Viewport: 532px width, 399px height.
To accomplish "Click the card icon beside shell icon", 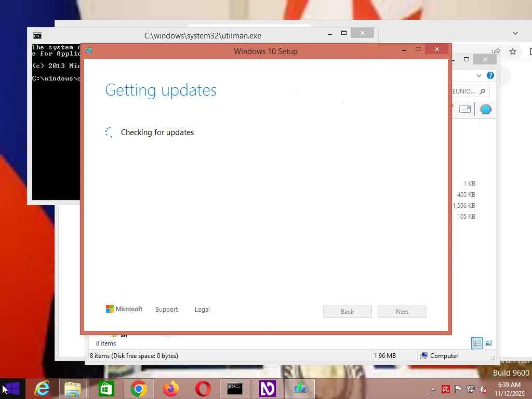I will tap(465, 109).
